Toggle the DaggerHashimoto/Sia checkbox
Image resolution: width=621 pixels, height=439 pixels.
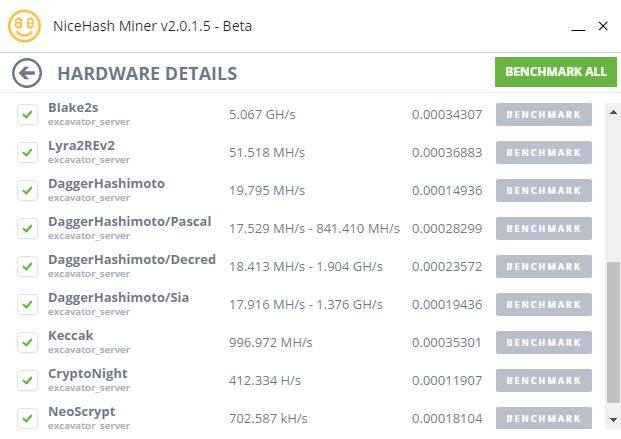[x=28, y=305]
